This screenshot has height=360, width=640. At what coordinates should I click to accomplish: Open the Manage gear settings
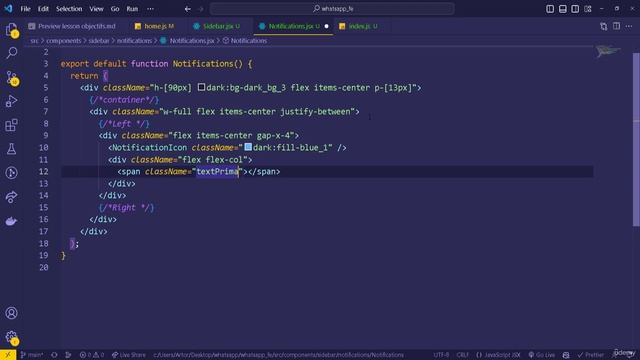click(x=11, y=337)
